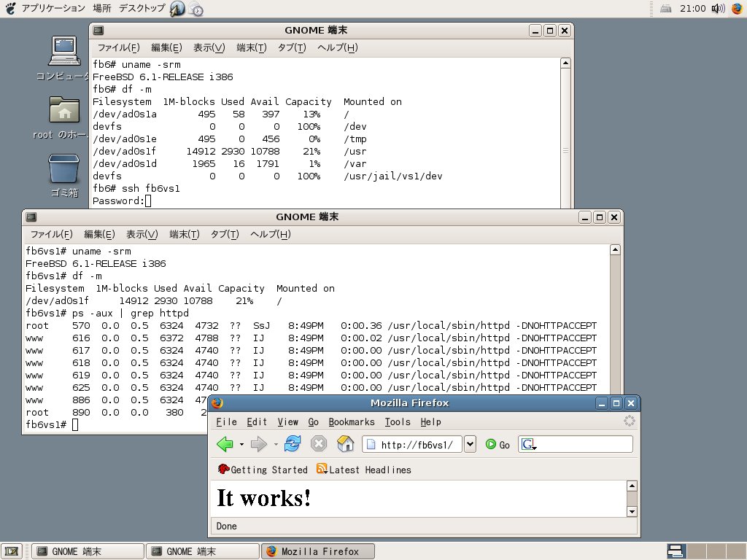The image size is (747, 560).
Task: Open ヘルプ menu in lower fb6vs1 terminal
Action: pyautogui.click(x=270, y=234)
